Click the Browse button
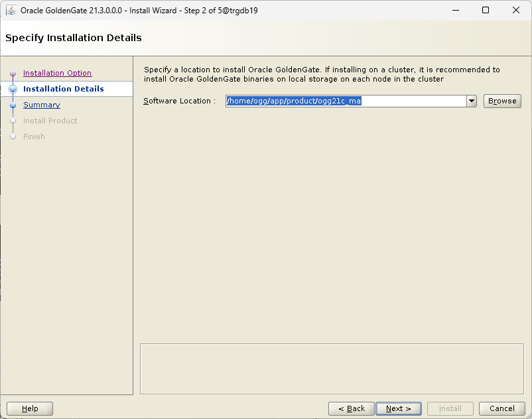The image size is (532, 419). pyautogui.click(x=502, y=101)
